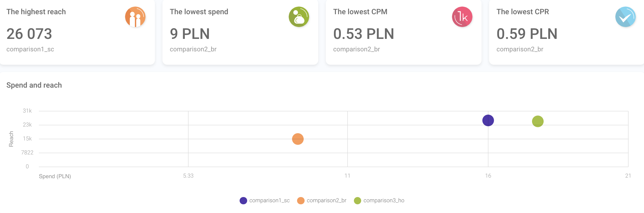The height and width of the screenshot is (213, 644).
Task: Click the pink 1k CPM icon
Action: click(462, 17)
